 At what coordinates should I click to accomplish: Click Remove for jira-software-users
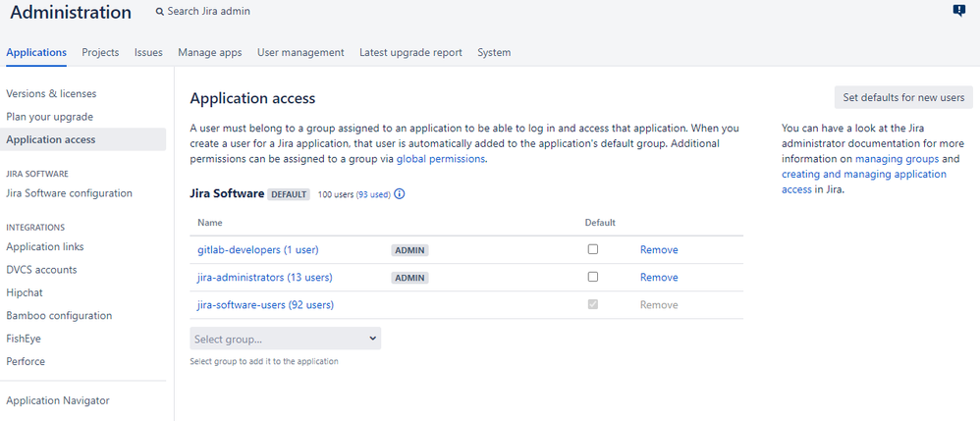point(659,305)
